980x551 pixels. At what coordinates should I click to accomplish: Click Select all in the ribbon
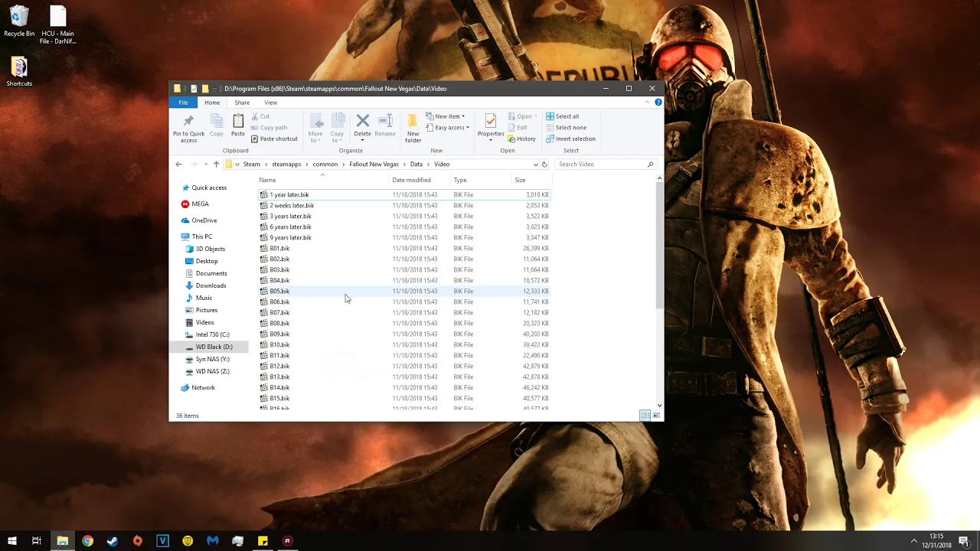pyautogui.click(x=562, y=116)
